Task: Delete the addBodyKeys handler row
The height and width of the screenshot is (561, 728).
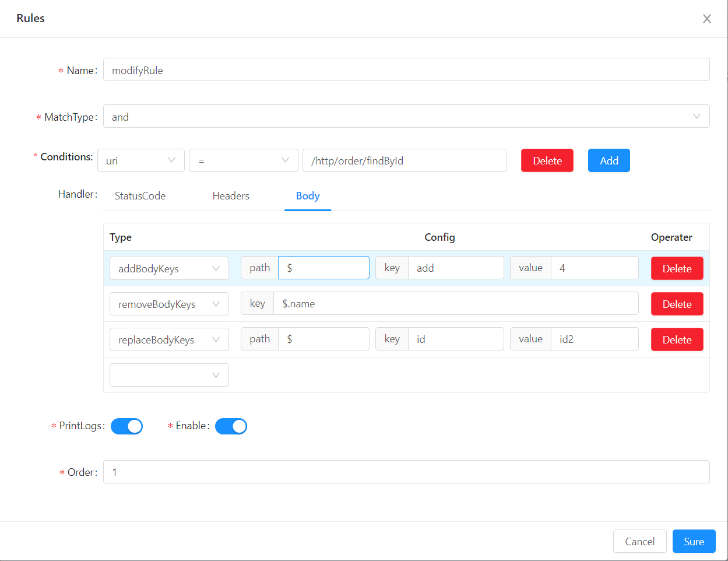Action: point(677,268)
